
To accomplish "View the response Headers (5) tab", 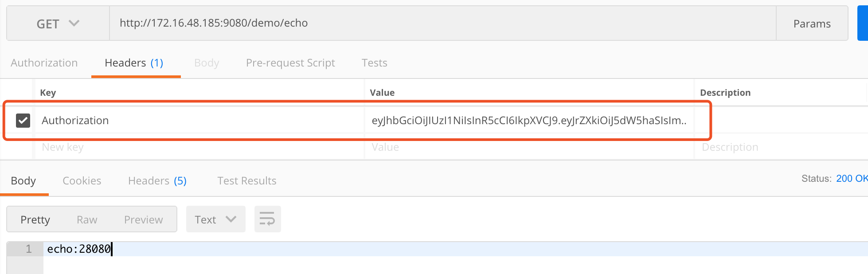I will [157, 181].
